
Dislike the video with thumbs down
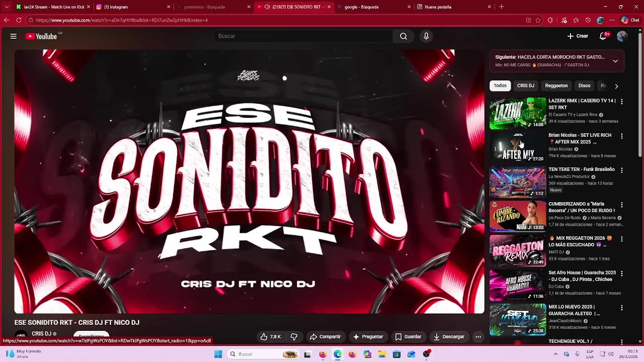tap(294, 337)
